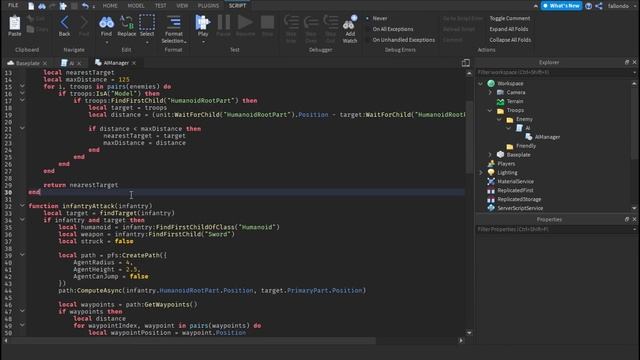Start Play test
This screenshot has height=360, width=640.
coord(203,23)
